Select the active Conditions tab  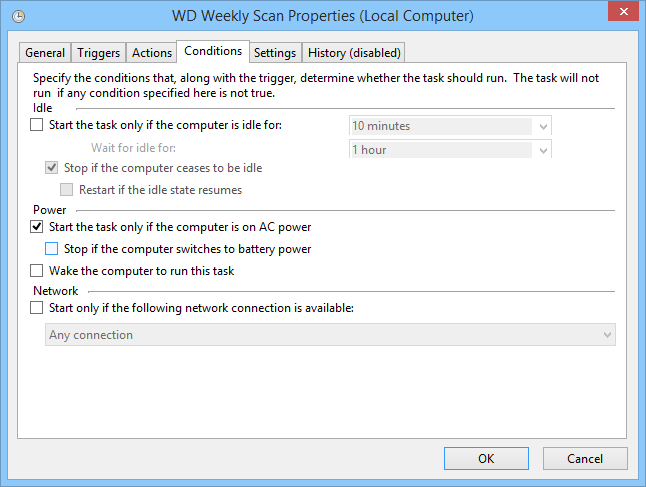(x=213, y=51)
